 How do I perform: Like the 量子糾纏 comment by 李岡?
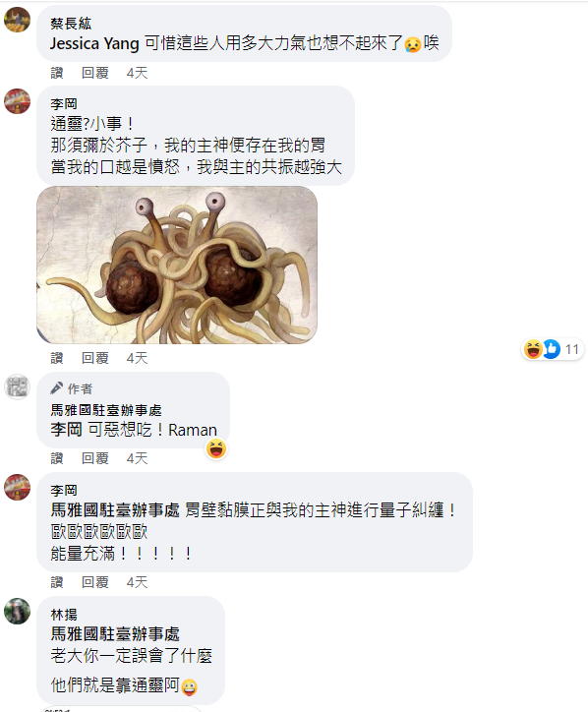57,582
